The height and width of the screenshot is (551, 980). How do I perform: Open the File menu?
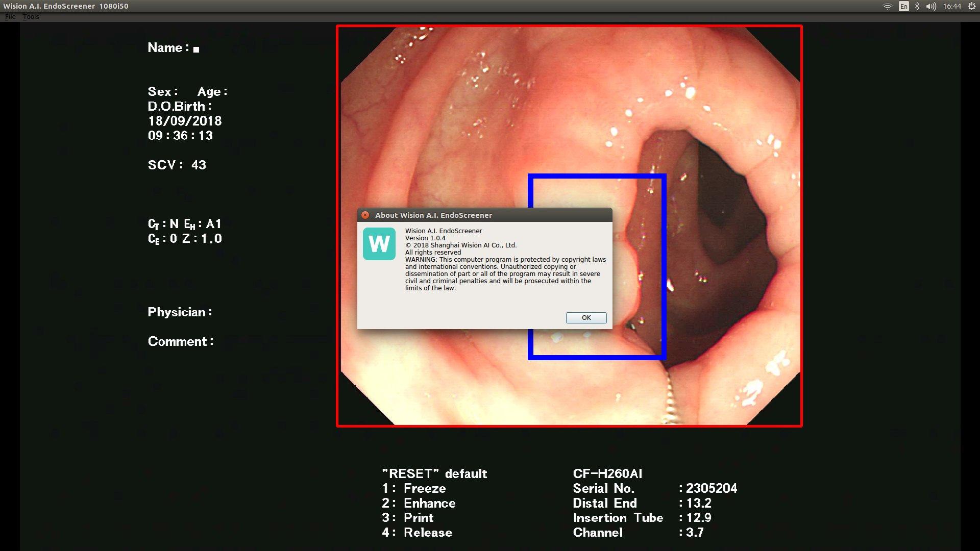[x=10, y=17]
